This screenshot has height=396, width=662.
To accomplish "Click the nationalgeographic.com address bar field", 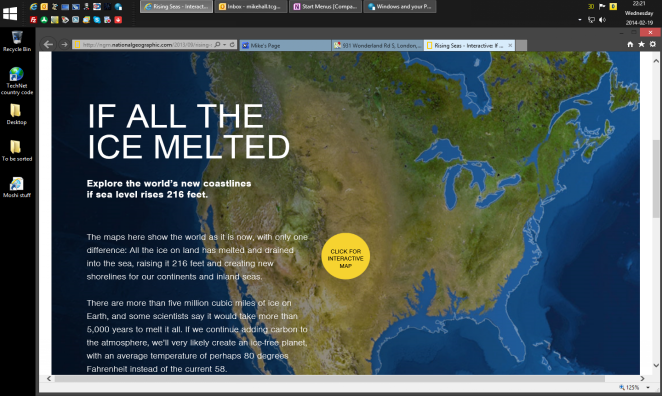I will (144, 44).
